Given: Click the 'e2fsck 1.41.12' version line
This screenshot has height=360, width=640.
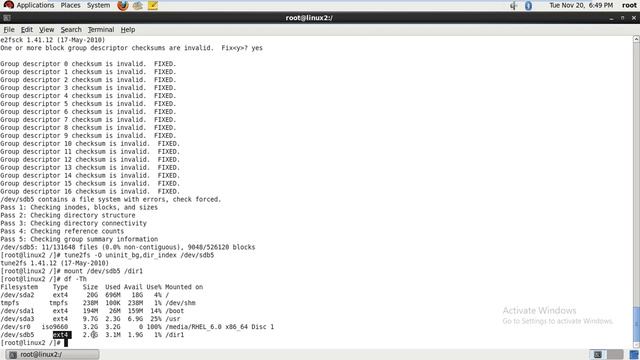Looking at the screenshot, I should (53, 40).
